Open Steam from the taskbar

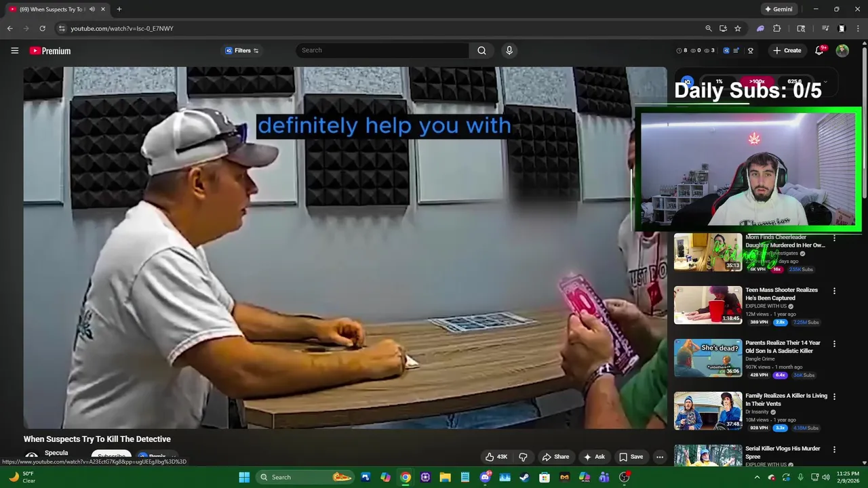click(524, 477)
